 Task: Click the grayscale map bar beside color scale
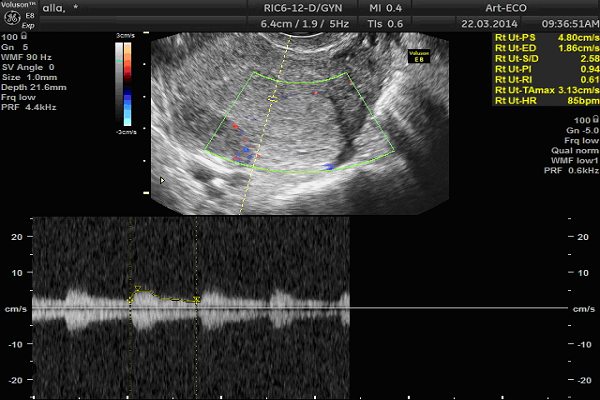point(119,83)
